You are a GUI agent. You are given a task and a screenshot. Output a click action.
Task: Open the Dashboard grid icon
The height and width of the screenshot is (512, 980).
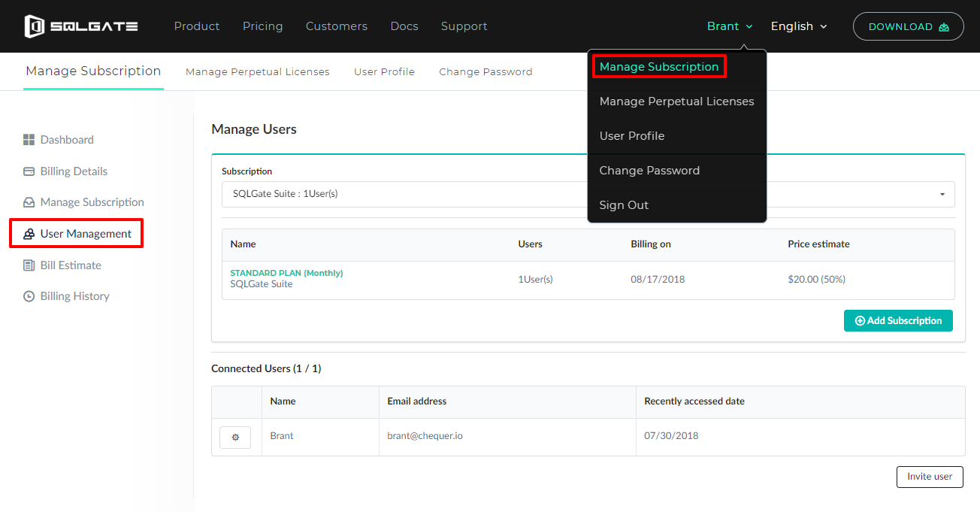pos(29,140)
